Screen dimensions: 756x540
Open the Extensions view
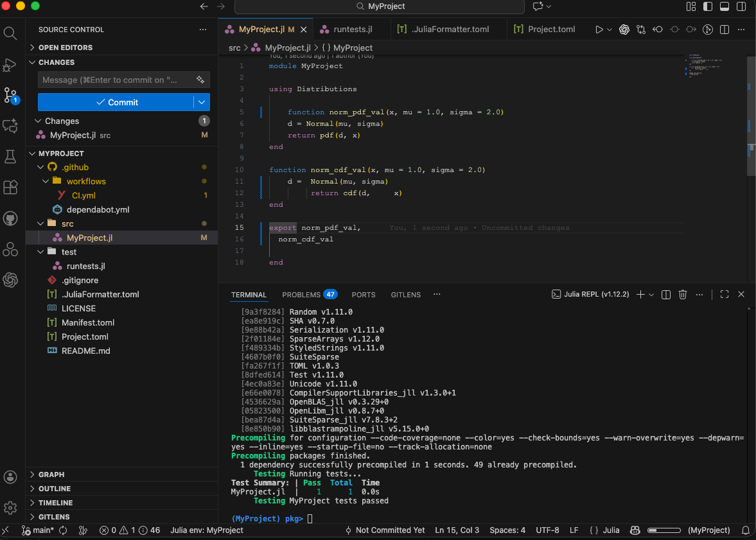tap(10, 187)
